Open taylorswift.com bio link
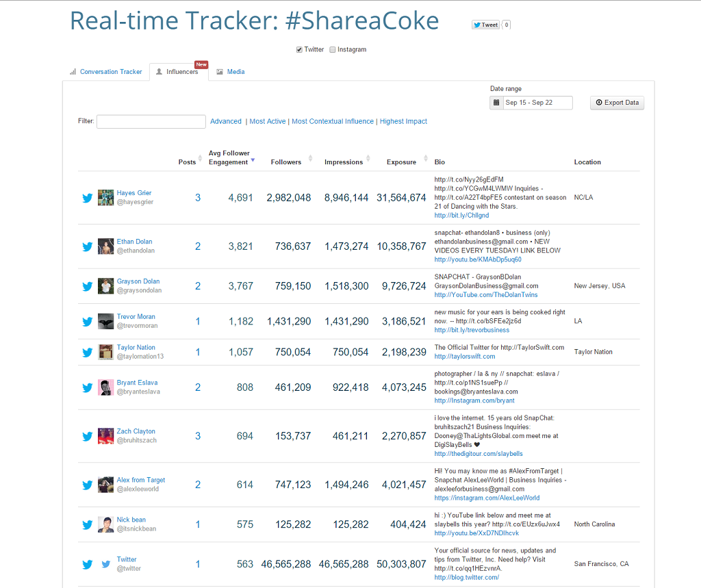Image resolution: width=701 pixels, height=588 pixels. (465, 357)
